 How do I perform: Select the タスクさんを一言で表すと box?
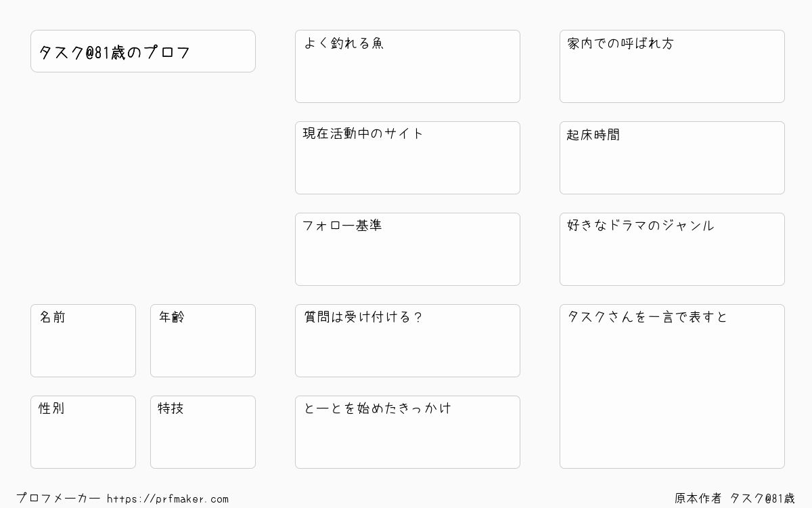672,386
